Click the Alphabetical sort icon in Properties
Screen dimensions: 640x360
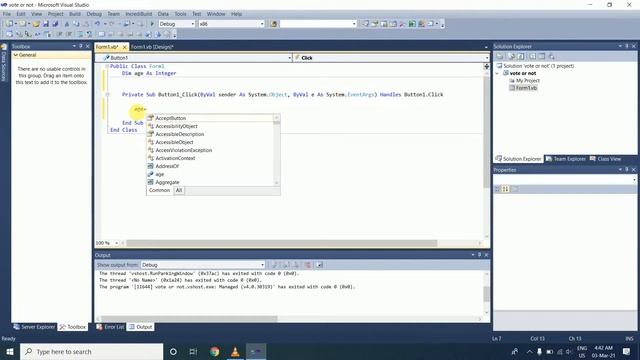tap(506, 189)
